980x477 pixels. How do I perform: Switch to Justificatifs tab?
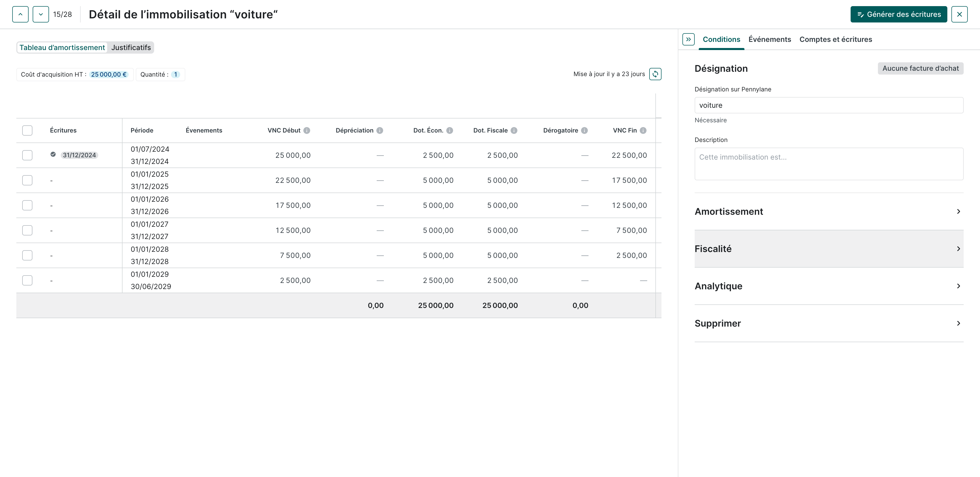[x=131, y=47]
